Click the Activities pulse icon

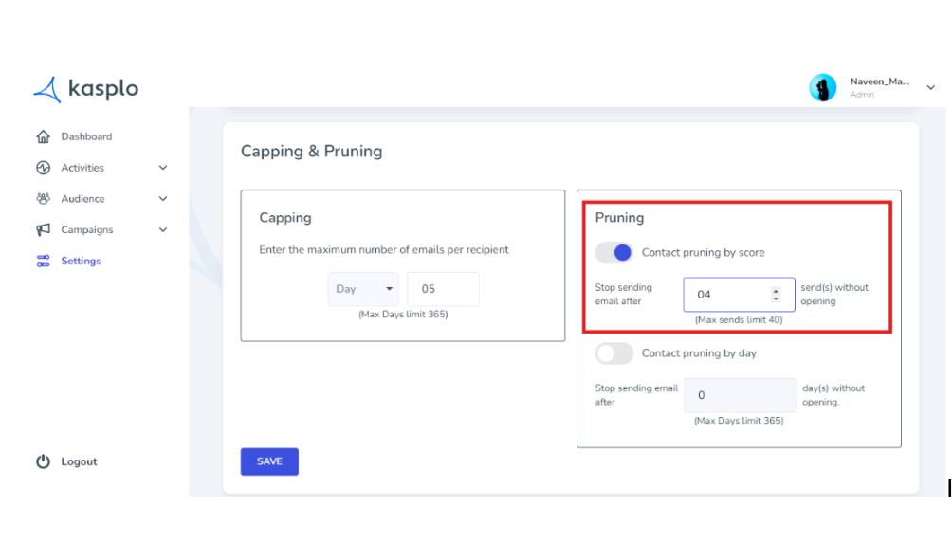pos(43,168)
